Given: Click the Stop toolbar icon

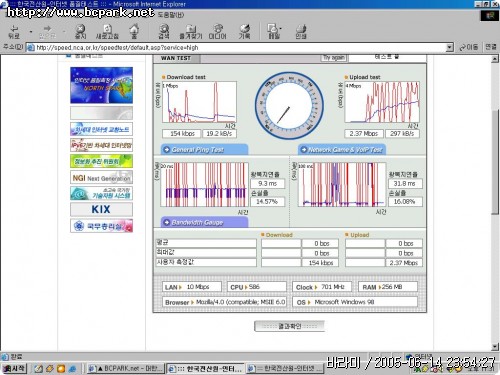Looking at the screenshot, I should pos(80,32).
